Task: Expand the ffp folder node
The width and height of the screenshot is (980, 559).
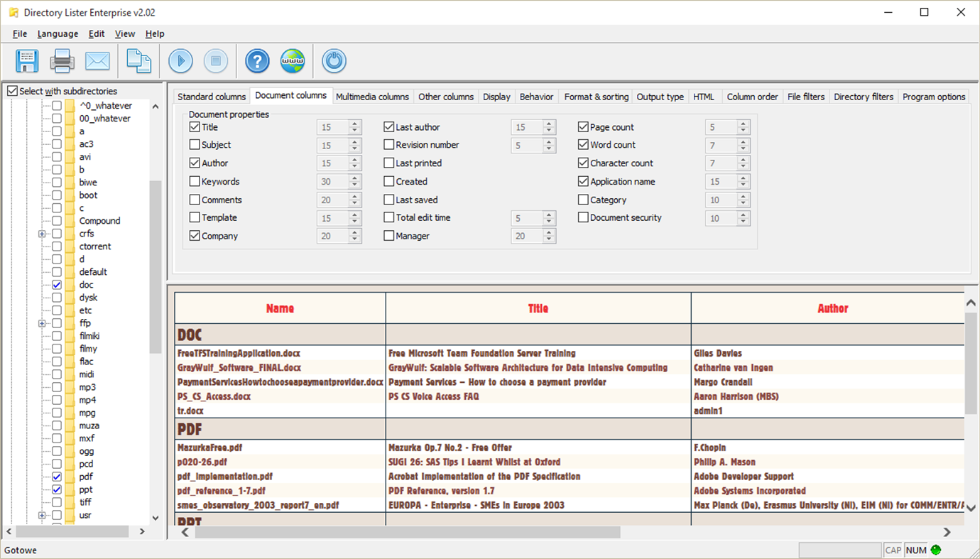Action: (x=42, y=322)
